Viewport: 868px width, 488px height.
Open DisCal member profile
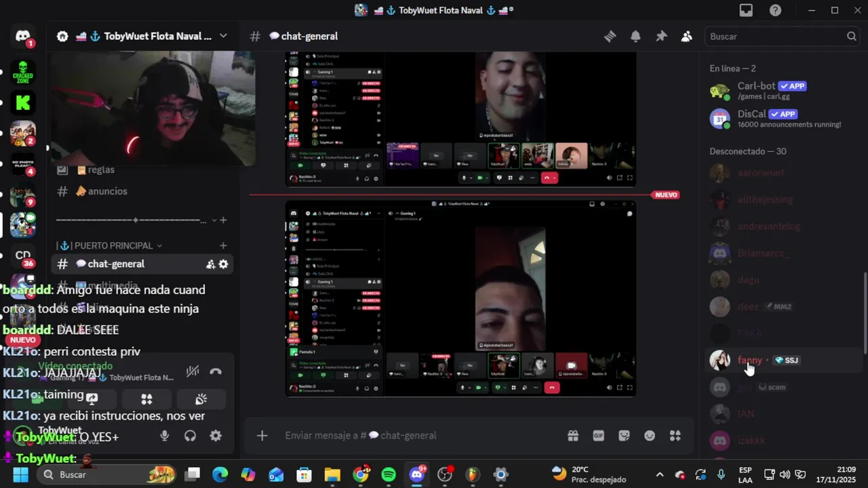pyautogui.click(x=784, y=119)
